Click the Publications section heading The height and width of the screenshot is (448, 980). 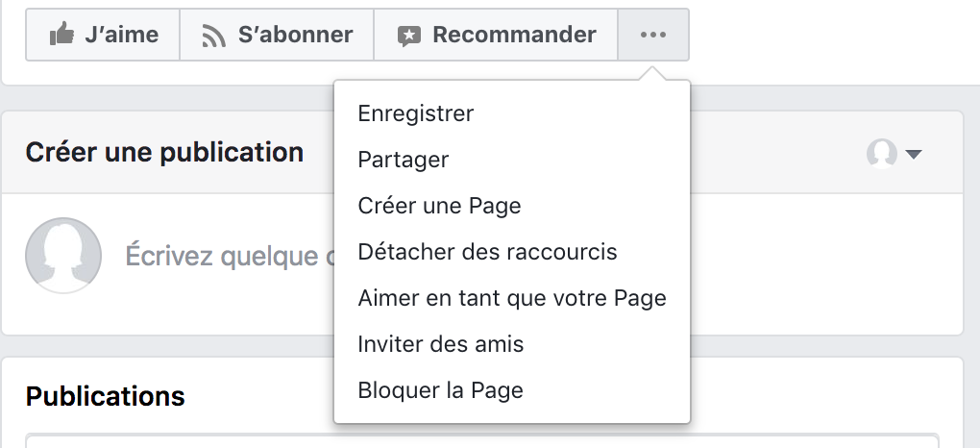tap(106, 396)
